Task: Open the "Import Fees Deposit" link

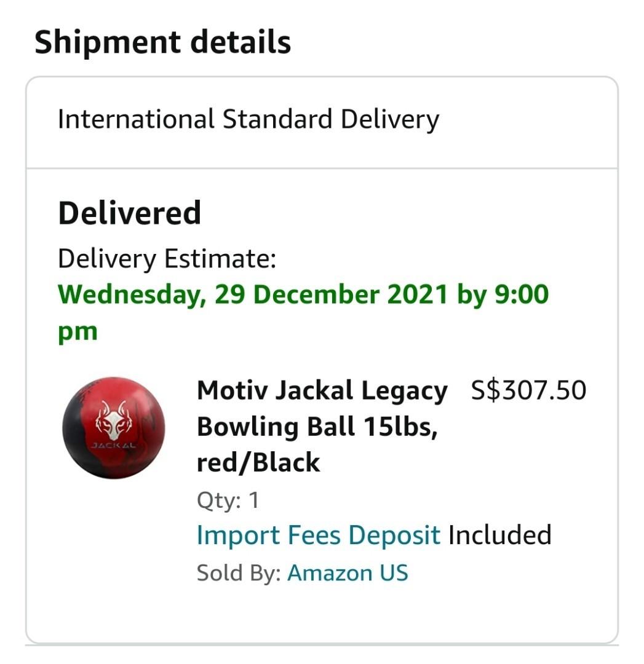Action: [x=317, y=534]
